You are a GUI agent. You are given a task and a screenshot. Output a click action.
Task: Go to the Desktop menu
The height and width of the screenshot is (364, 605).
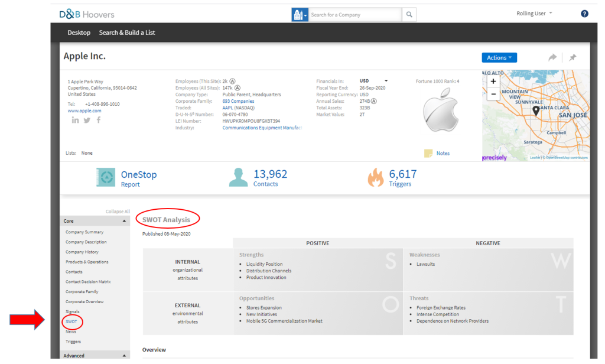79,33
